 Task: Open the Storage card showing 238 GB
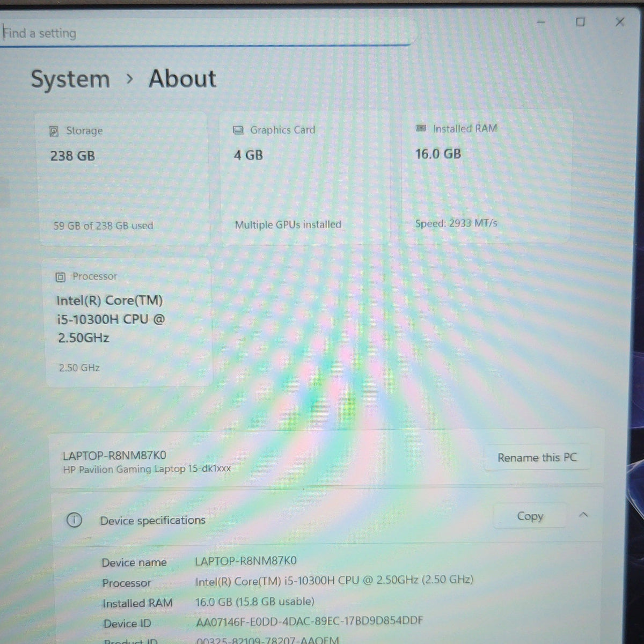pos(123,179)
